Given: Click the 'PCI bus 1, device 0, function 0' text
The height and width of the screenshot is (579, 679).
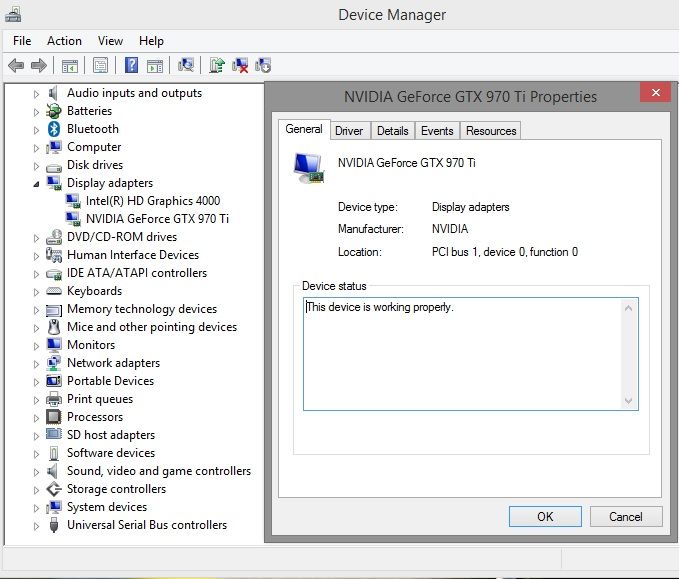Looking at the screenshot, I should pyautogui.click(x=504, y=252).
